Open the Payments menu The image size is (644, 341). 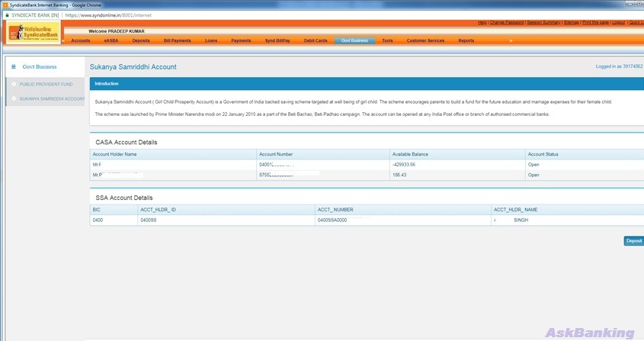pos(241,40)
